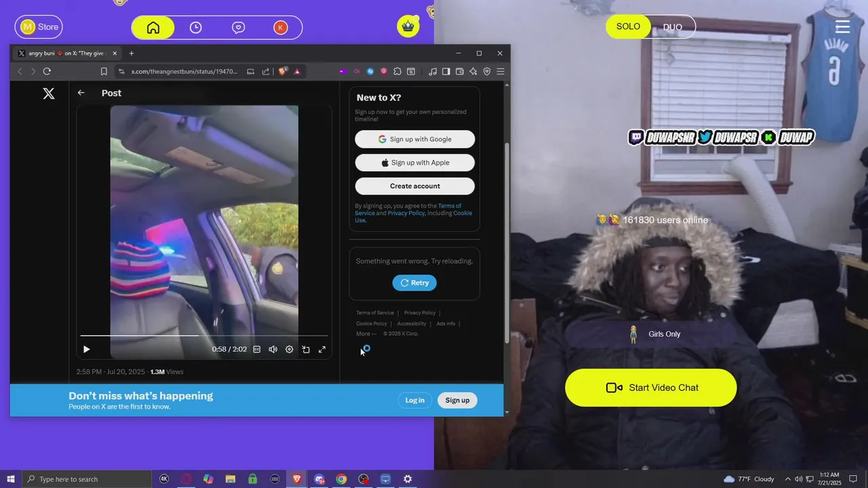
Task: Open the history clock tab
Action: pos(195,27)
